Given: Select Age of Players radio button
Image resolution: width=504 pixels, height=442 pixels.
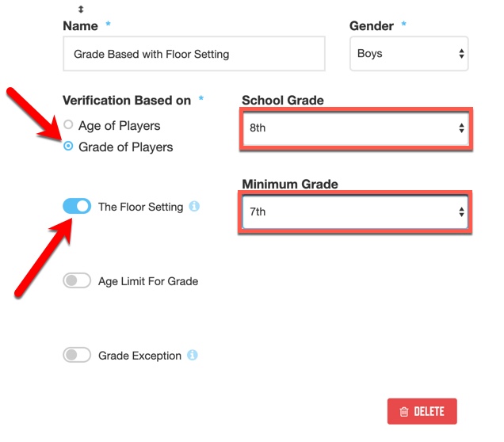Looking at the screenshot, I should [x=68, y=124].
